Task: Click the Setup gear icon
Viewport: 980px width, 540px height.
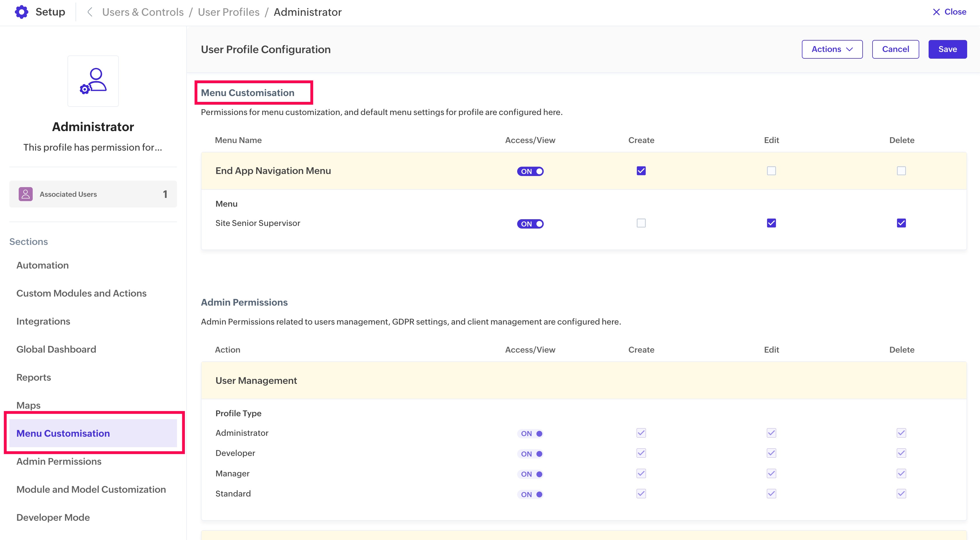Action: coord(21,12)
